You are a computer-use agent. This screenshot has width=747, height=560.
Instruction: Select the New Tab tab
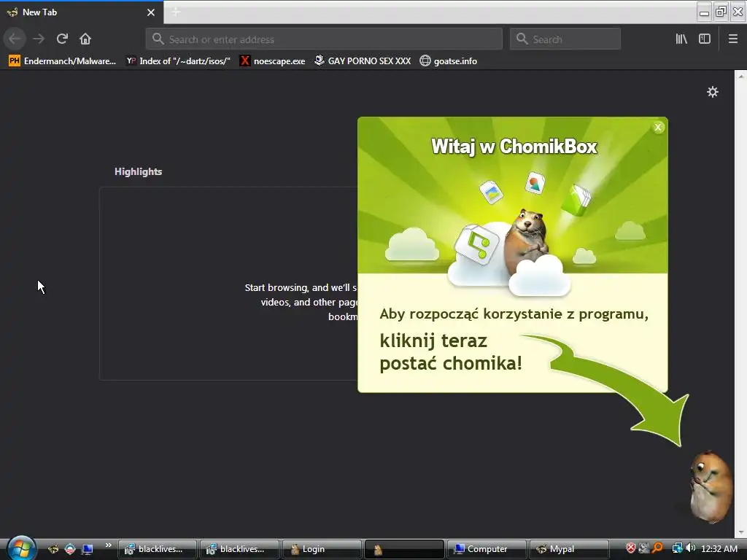(81, 12)
